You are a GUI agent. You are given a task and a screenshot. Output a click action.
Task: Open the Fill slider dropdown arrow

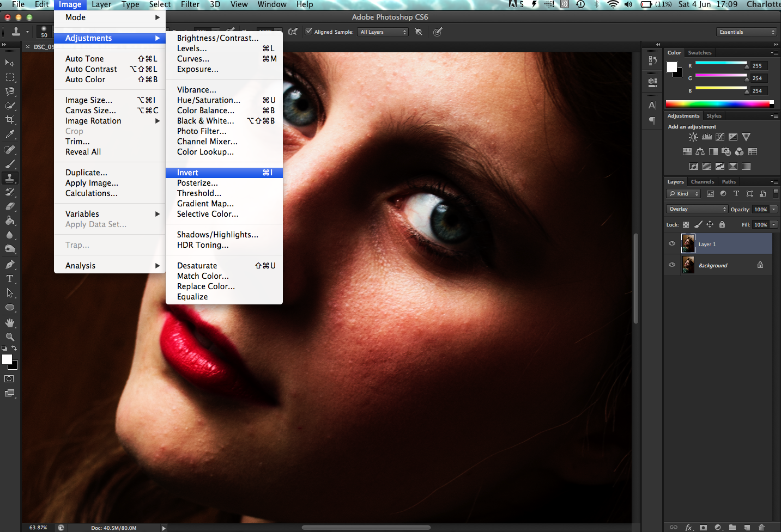point(773,224)
